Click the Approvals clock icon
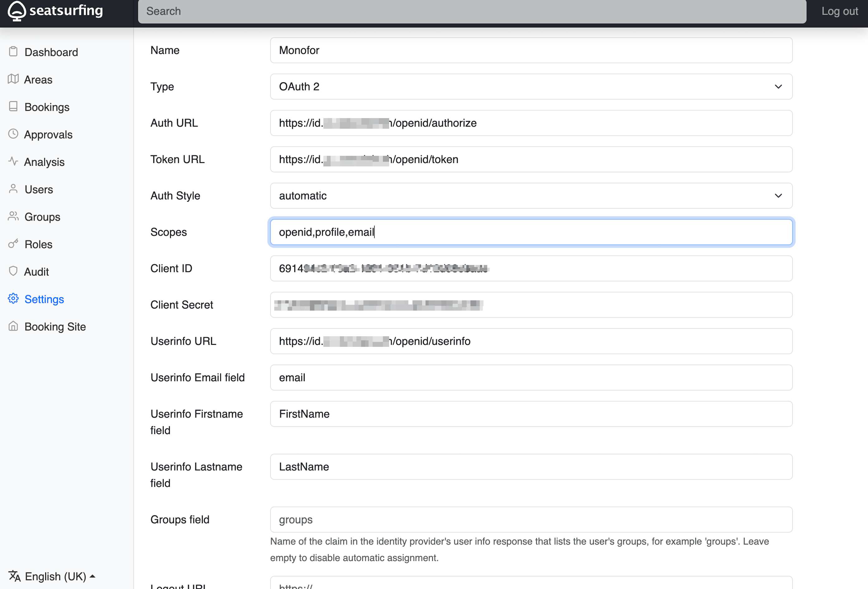Image resolution: width=868 pixels, height=589 pixels. click(x=13, y=134)
